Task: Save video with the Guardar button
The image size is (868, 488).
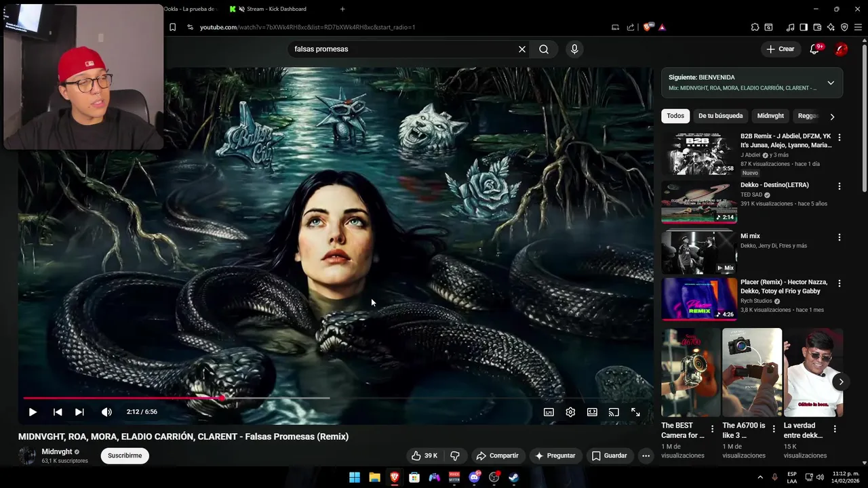Action: [x=609, y=455]
